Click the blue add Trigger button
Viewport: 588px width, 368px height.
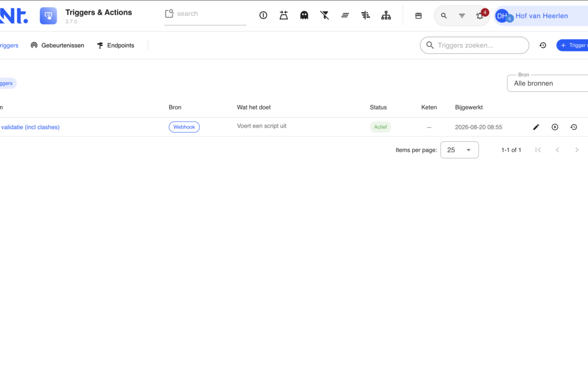pyautogui.click(x=572, y=45)
